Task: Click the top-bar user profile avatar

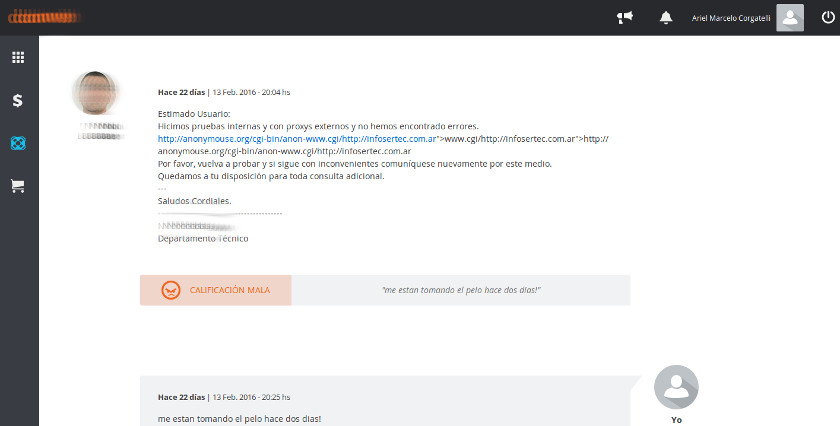Action: (x=790, y=18)
